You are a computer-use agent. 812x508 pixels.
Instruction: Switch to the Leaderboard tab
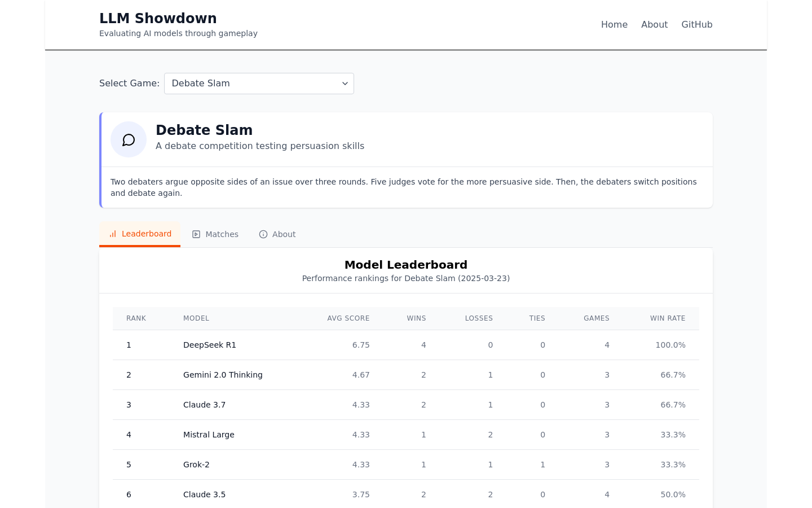click(x=140, y=234)
